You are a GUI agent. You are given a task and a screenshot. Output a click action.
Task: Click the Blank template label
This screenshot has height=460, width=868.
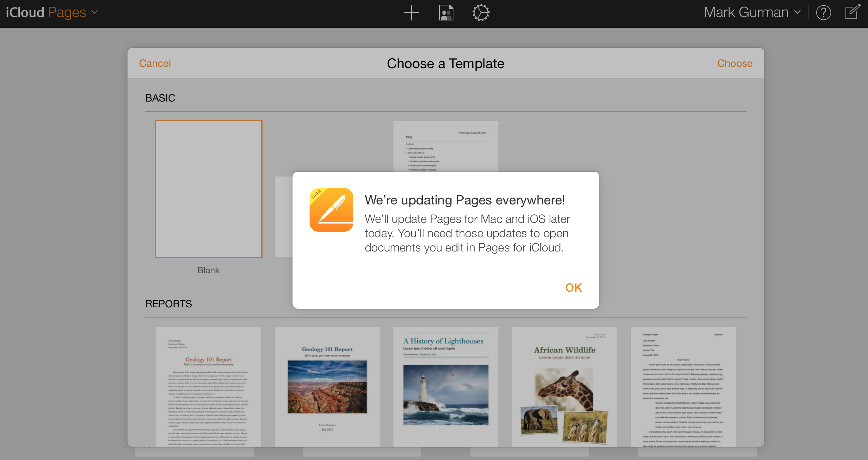tap(209, 270)
